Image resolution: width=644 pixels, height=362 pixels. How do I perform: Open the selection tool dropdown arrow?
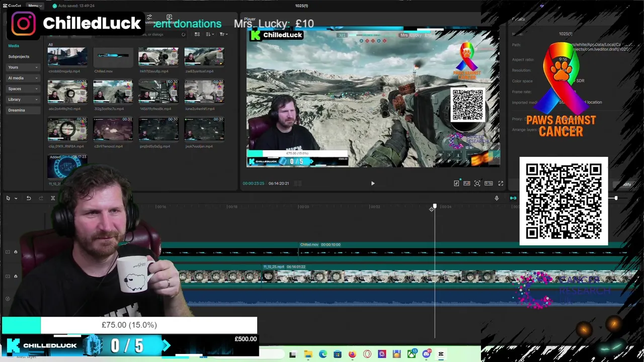(16, 198)
